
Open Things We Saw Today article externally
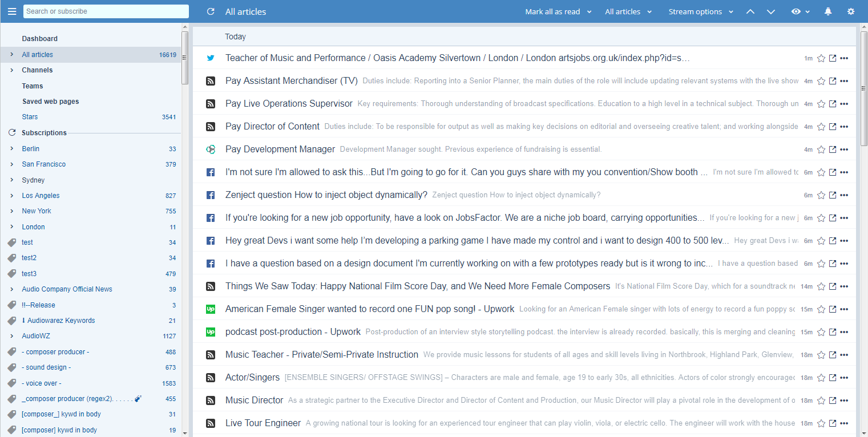coord(833,286)
